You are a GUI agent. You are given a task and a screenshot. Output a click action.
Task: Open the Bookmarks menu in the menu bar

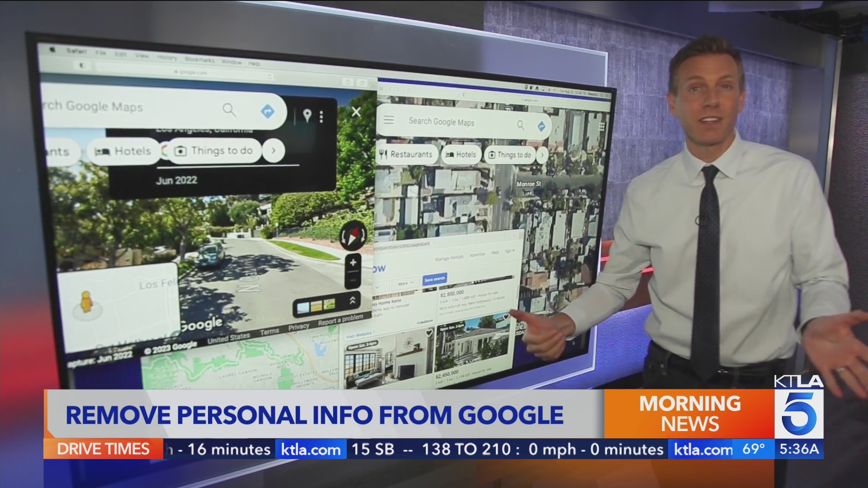[199, 60]
